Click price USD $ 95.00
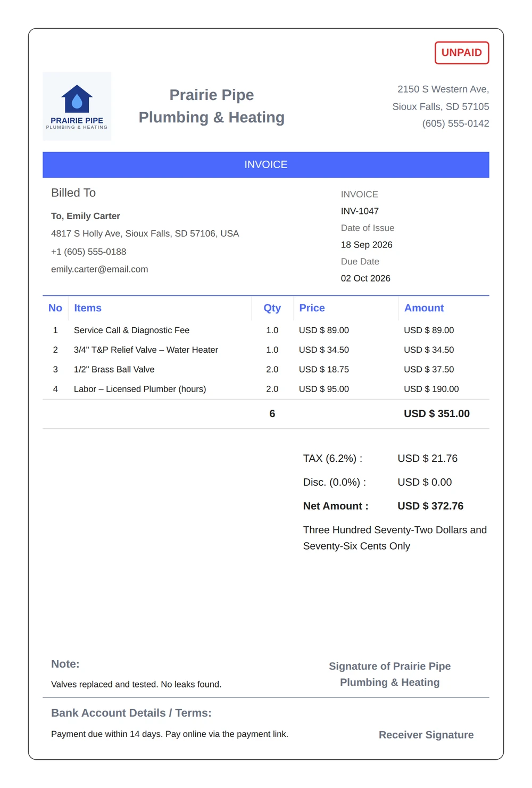The width and height of the screenshot is (532, 788). coord(324,389)
